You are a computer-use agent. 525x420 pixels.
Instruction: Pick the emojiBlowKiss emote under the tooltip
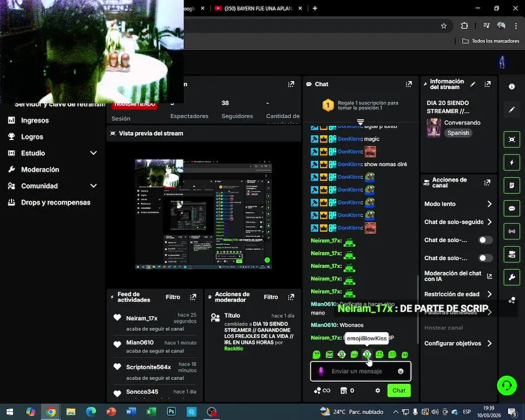pyautogui.click(x=367, y=354)
